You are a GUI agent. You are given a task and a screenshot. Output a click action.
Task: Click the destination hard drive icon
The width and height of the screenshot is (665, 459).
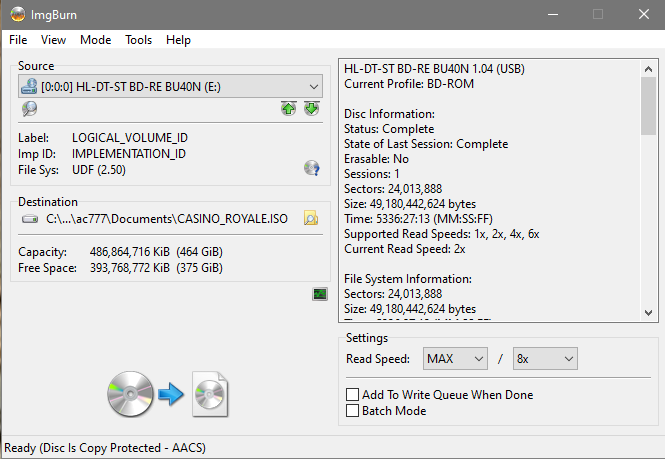(30, 219)
